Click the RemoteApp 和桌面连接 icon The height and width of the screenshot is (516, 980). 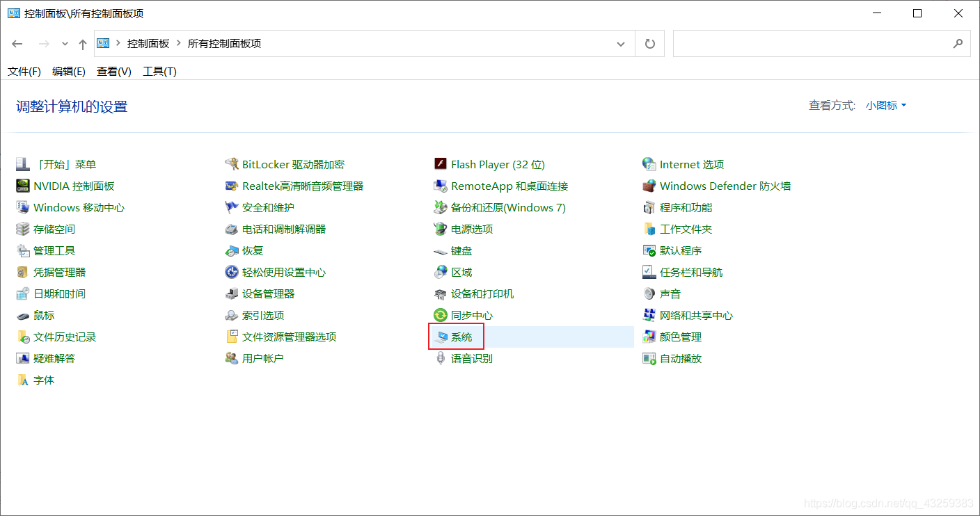(440, 186)
